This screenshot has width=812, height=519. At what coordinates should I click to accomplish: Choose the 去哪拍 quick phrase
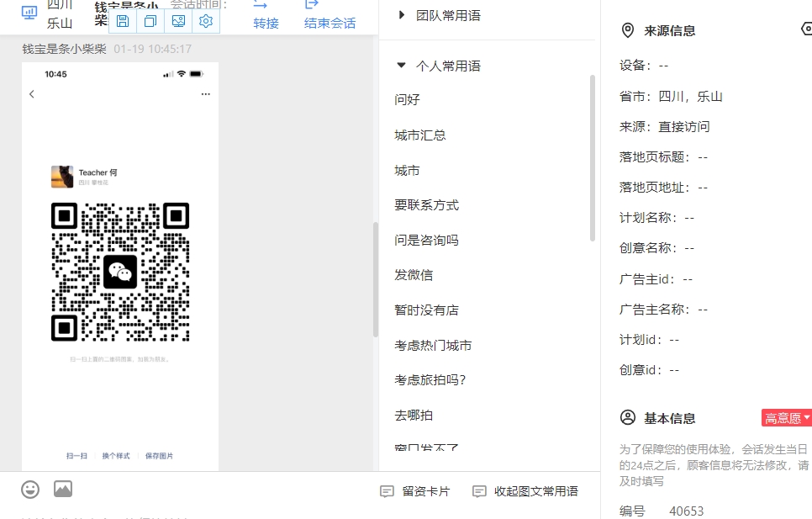click(x=414, y=416)
